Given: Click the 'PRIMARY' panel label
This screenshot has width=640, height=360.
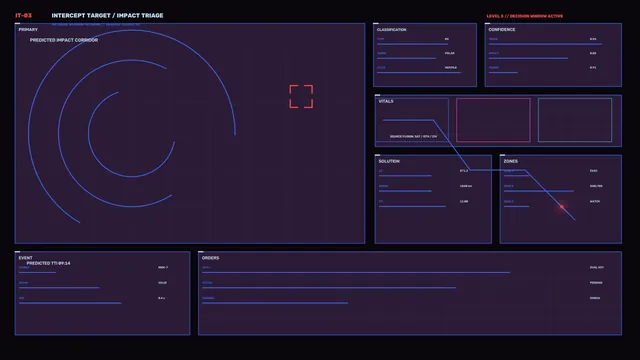Looking at the screenshot, I should point(28,30).
